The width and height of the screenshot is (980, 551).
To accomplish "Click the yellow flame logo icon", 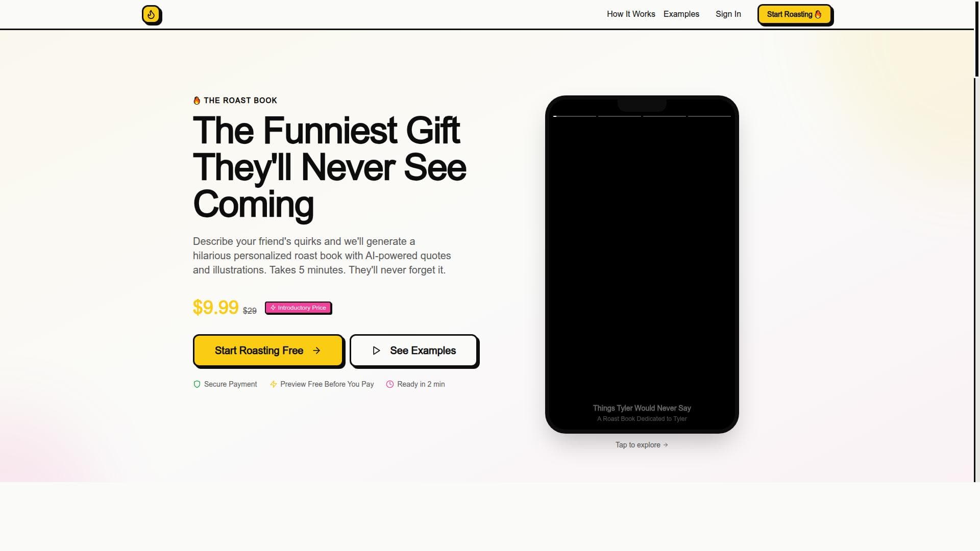I will pos(151,14).
